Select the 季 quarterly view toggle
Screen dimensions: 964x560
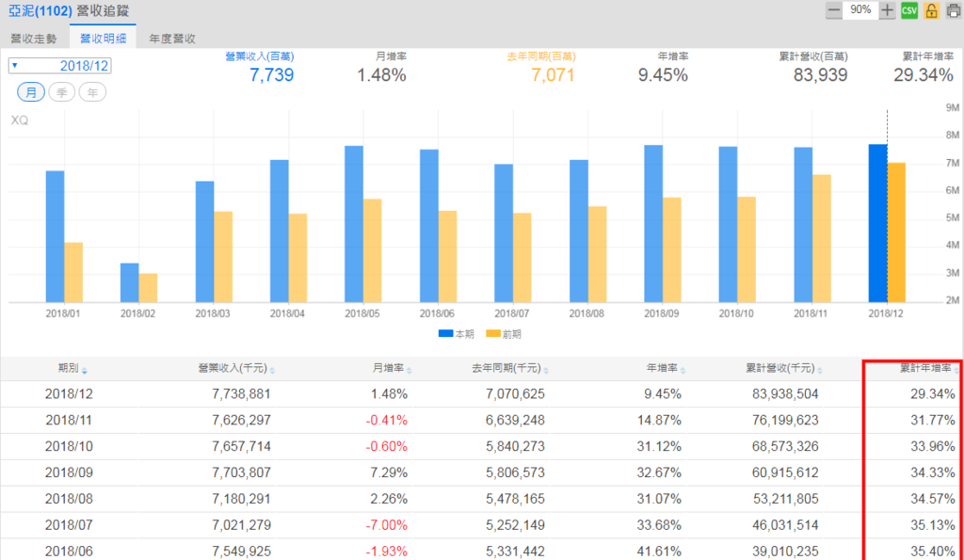click(61, 92)
